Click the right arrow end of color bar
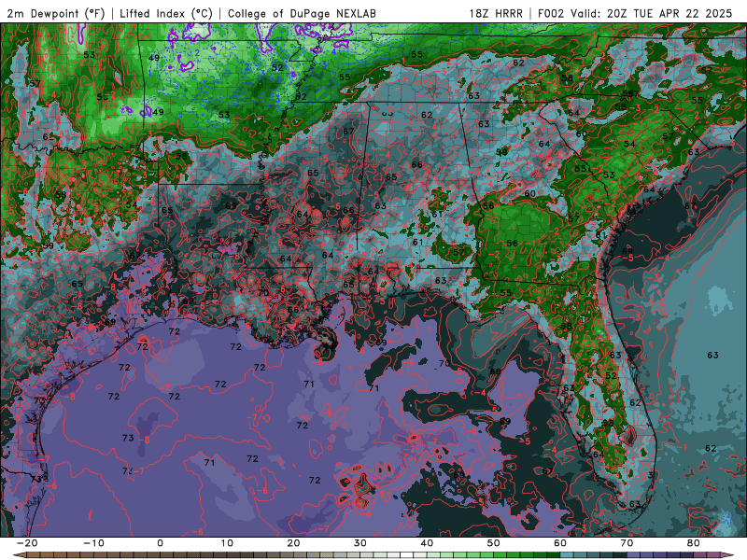 (728, 555)
